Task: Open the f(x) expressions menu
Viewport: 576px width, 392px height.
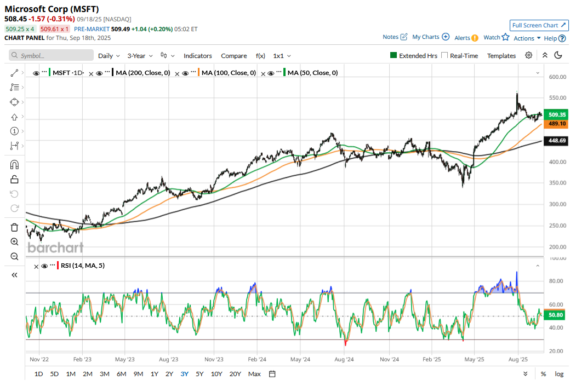Action: click(260, 56)
